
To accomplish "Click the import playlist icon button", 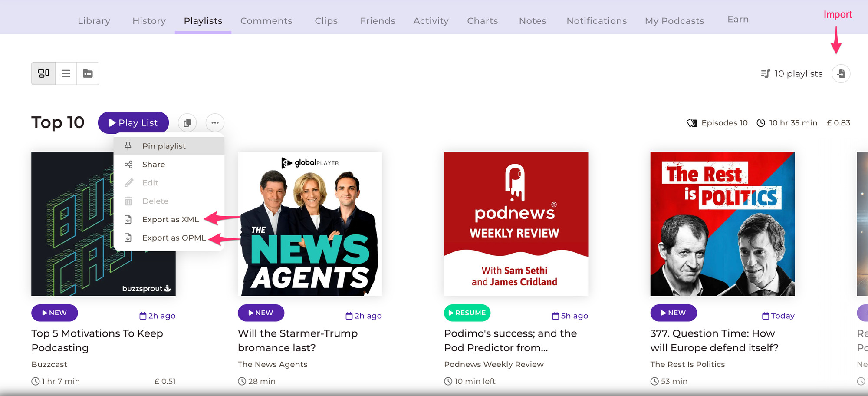I will 841,74.
